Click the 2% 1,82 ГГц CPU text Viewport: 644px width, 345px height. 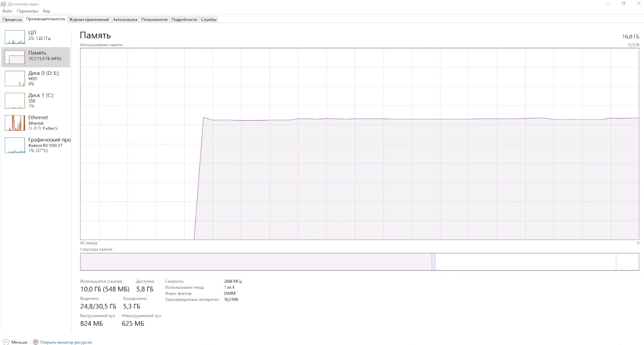point(39,39)
